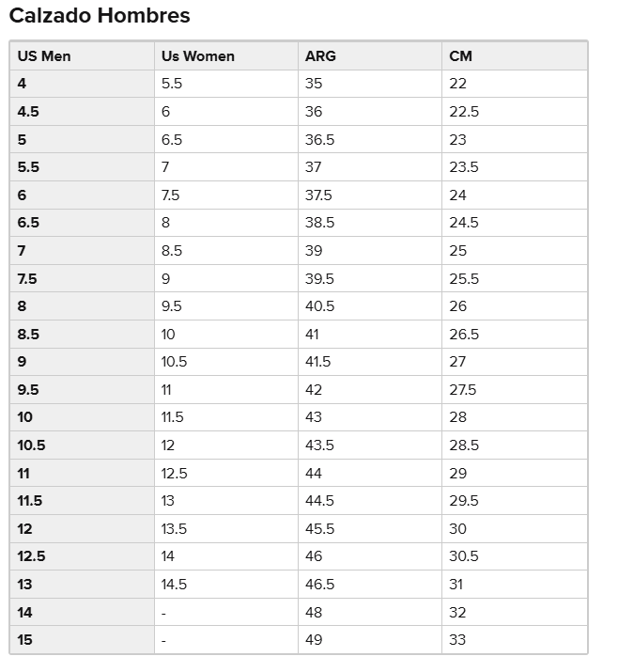The width and height of the screenshot is (618, 672).
Task: Click US Men size 15 cell
Action: coord(24,640)
